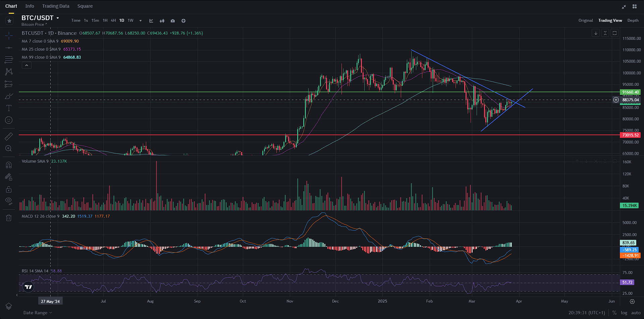Image resolution: width=644 pixels, height=319 pixels.
Task: Open the technical indicators chart icon
Action: [151, 21]
